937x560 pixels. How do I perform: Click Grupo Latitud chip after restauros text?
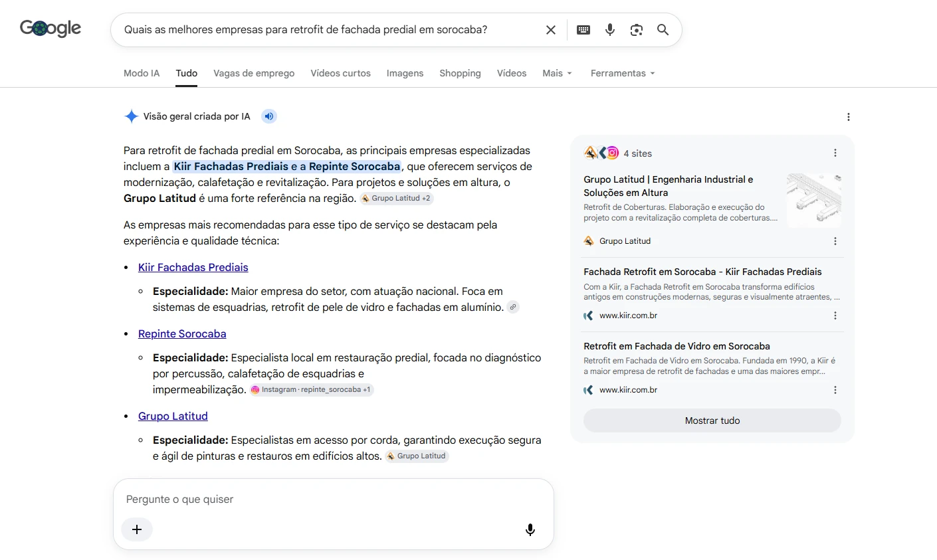tap(417, 456)
